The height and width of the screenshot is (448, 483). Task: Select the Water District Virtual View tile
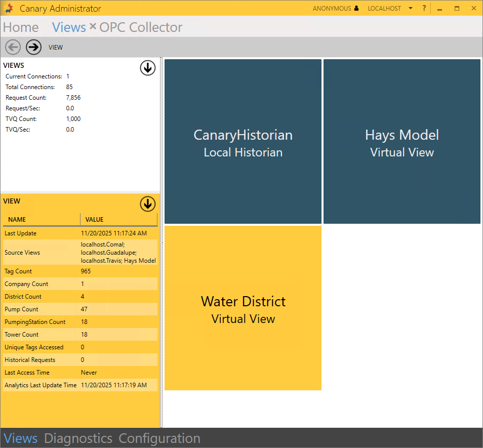(243, 308)
